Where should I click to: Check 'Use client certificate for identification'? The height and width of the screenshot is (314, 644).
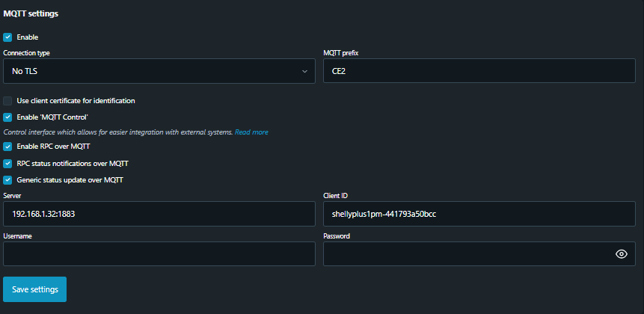(7, 100)
